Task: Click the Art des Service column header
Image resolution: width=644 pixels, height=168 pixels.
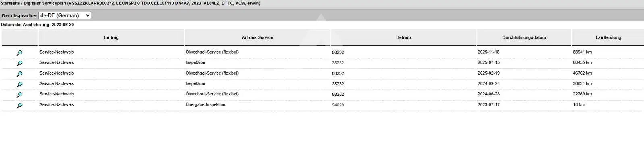Action: pos(257,37)
